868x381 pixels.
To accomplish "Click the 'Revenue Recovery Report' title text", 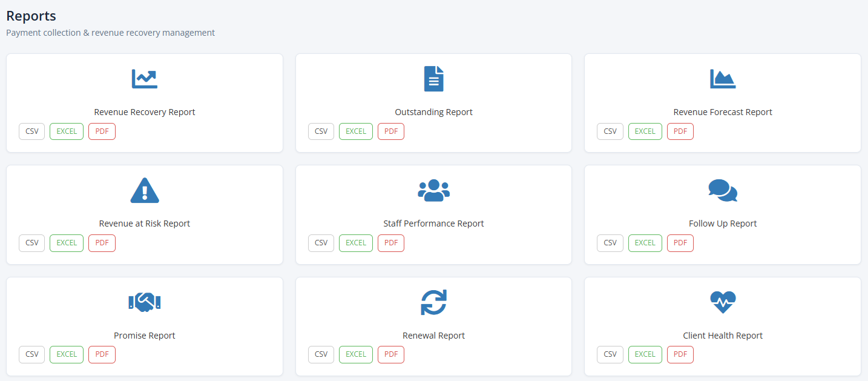I will 145,112.
